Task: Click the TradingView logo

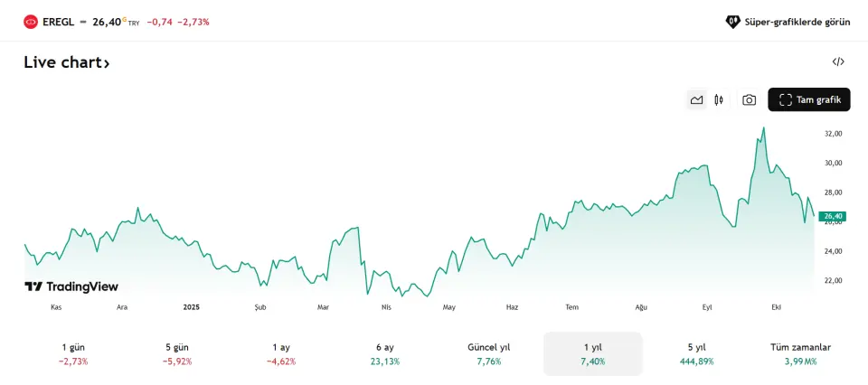Action: coord(71,286)
